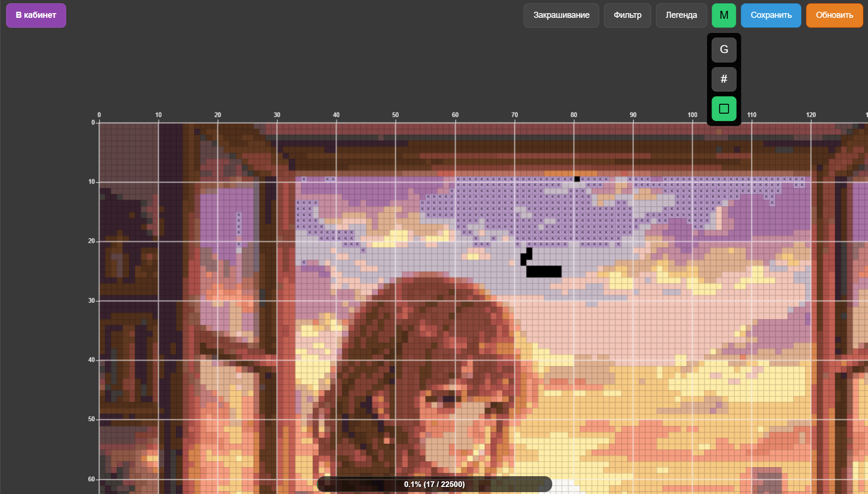868x494 pixels.
Task: Click the orange Обновить button
Action: pyautogui.click(x=834, y=15)
